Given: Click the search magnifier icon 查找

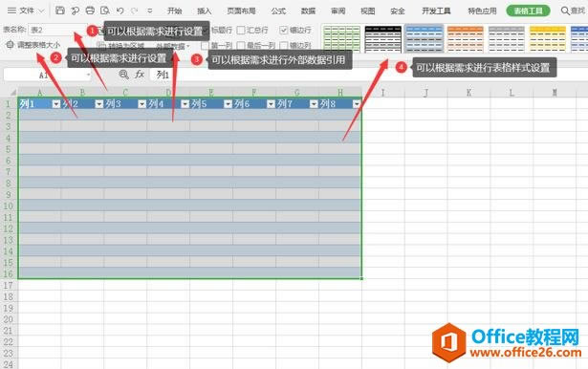Looking at the screenshot, I should 565,11.
